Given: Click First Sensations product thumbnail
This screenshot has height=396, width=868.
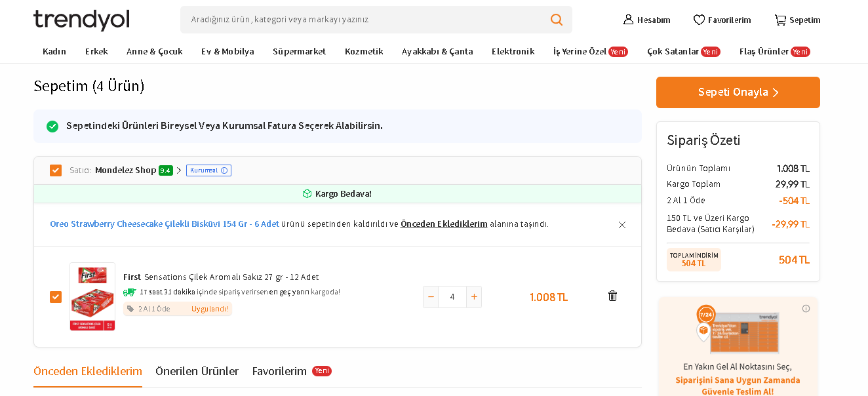Looking at the screenshot, I should tap(92, 296).
